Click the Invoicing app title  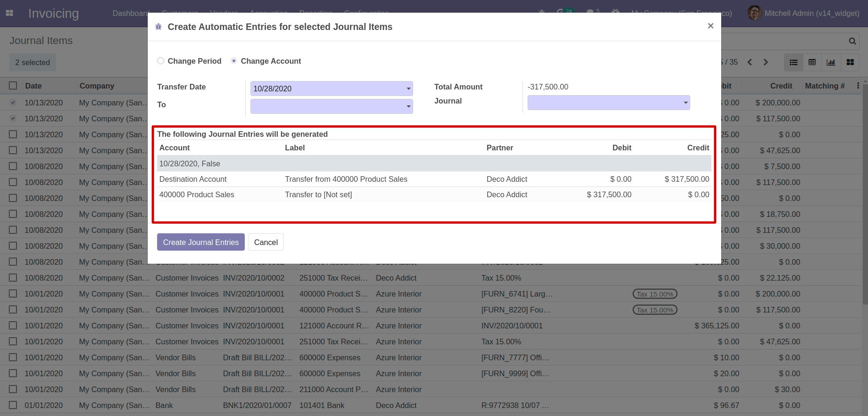point(53,13)
